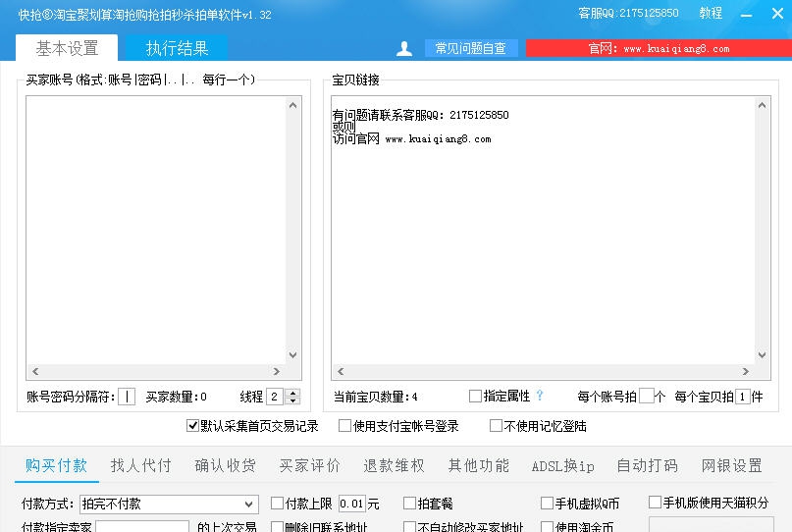Open the 官网 website link in red banner

pos(658,48)
